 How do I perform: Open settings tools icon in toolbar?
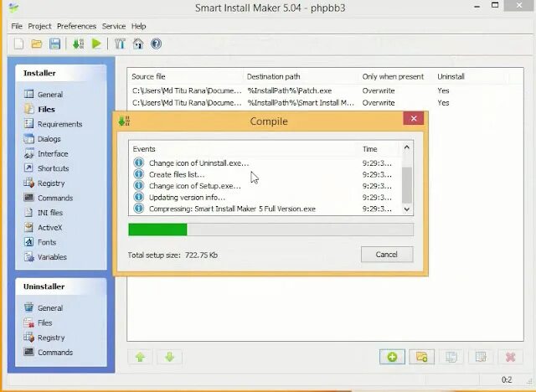click(x=120, y=44)
